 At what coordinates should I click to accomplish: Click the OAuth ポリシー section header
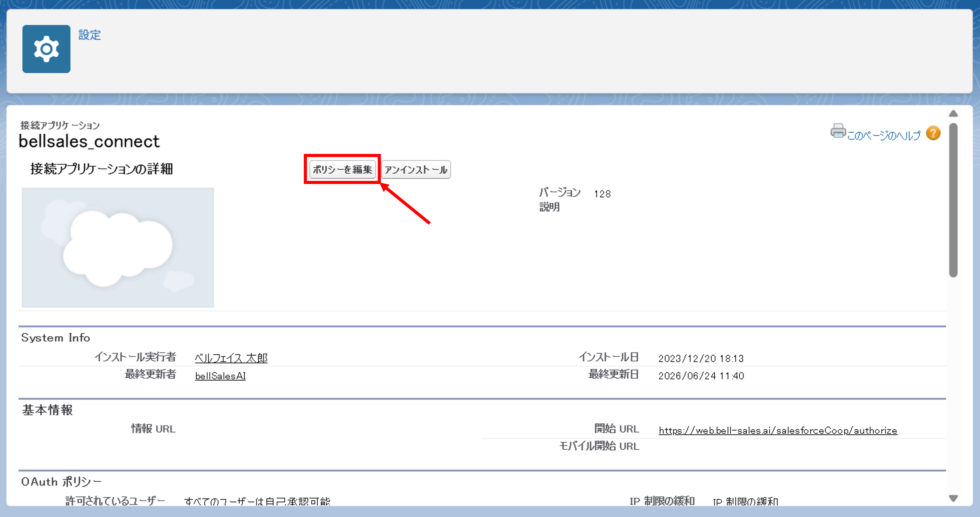[x=61, y=482]
